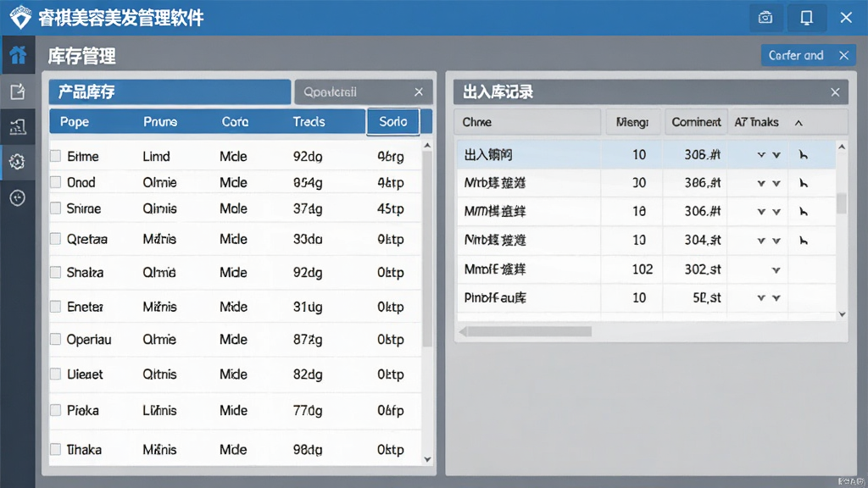The height and width of the screenshot is (488, 868).
Task: Open the camera screenshot tool in title bar
Action: click(x=765, y=18)
